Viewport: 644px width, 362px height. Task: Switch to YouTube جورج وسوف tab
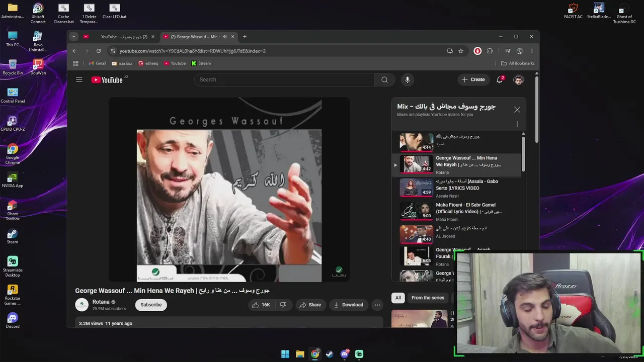119,37
